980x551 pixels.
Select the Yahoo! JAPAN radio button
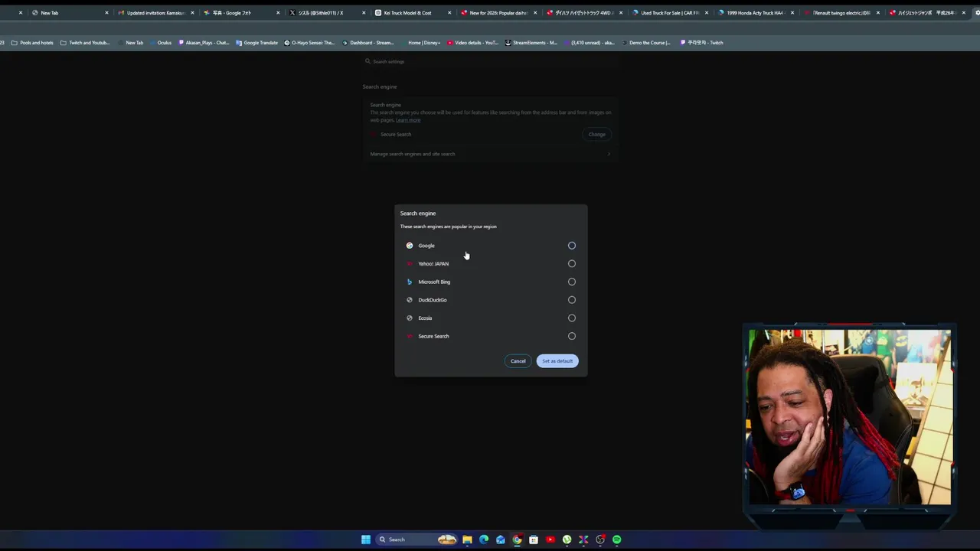click(x=572, y=264)
